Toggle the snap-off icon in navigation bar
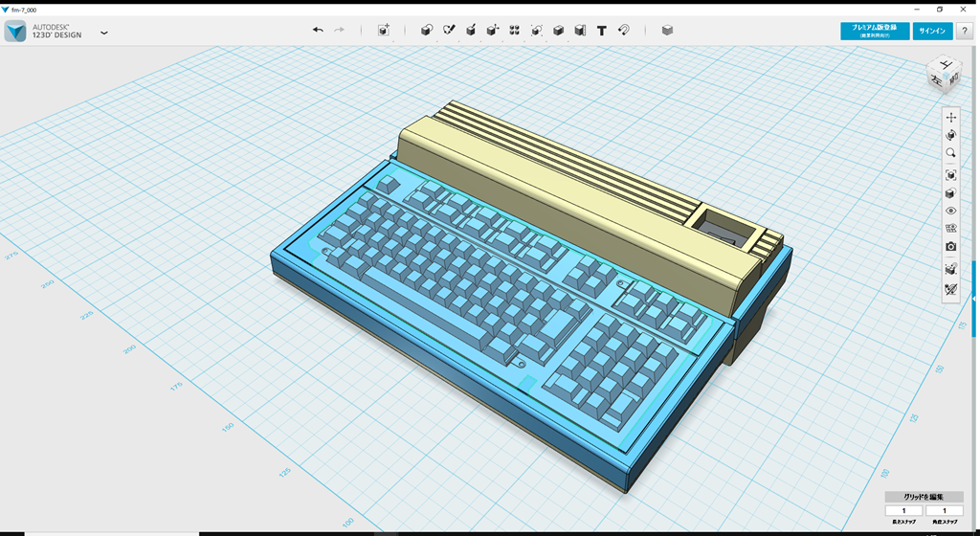 coord(950,289)
